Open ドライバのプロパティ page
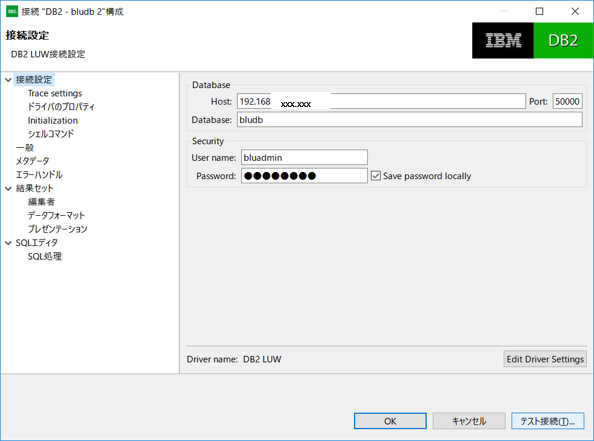This screenshot has width=594, height=441. coord(61,107)
